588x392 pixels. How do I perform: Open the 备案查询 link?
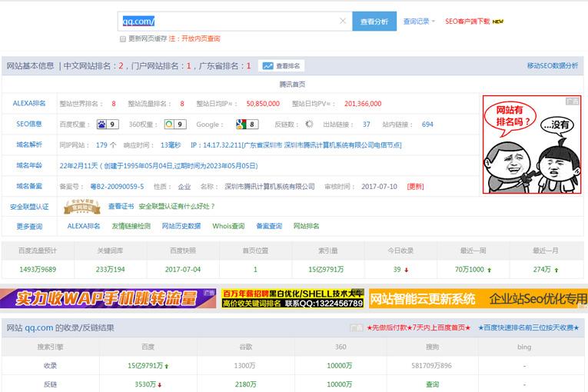pos(269,226)
